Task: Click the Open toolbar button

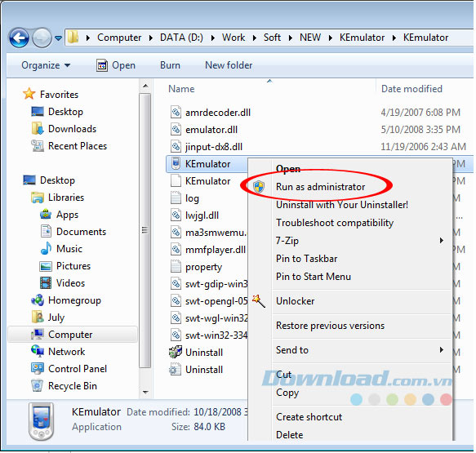Action: [x=116, y=65]
